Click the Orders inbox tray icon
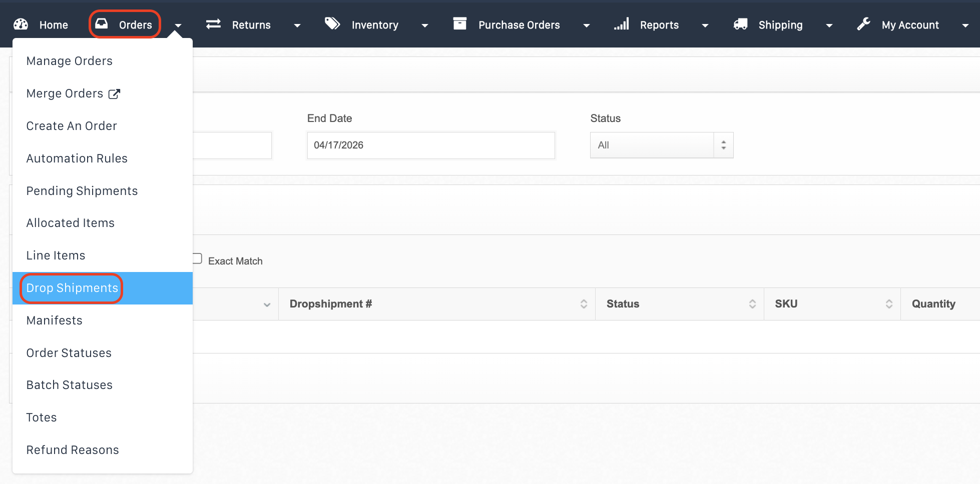Screen dimensions: 980x484 [x=102, y=24]
